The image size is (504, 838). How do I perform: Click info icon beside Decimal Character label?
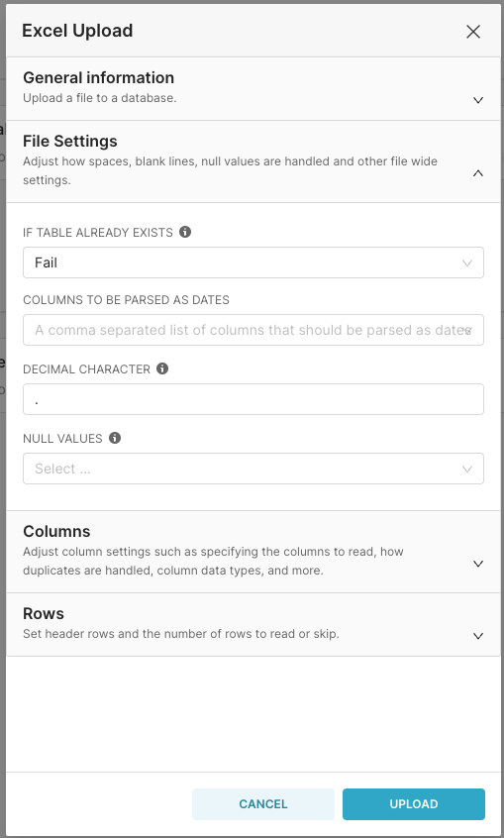coord(162,368)
